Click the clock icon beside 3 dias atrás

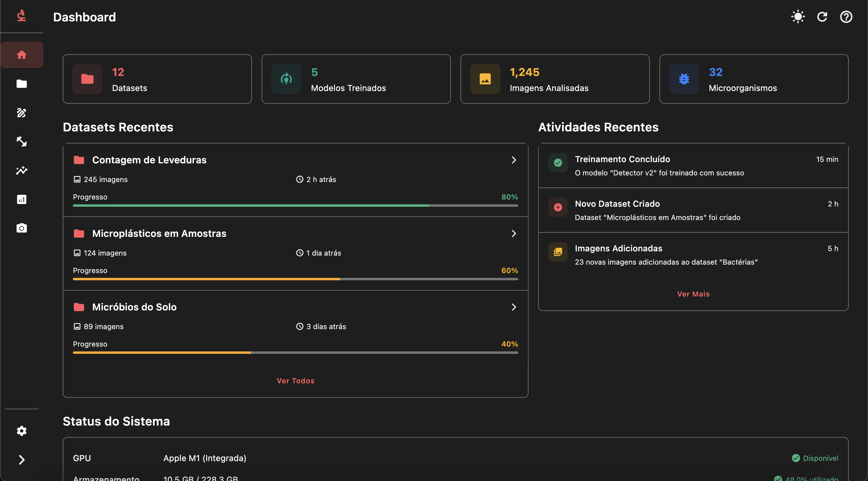point(300,326)
